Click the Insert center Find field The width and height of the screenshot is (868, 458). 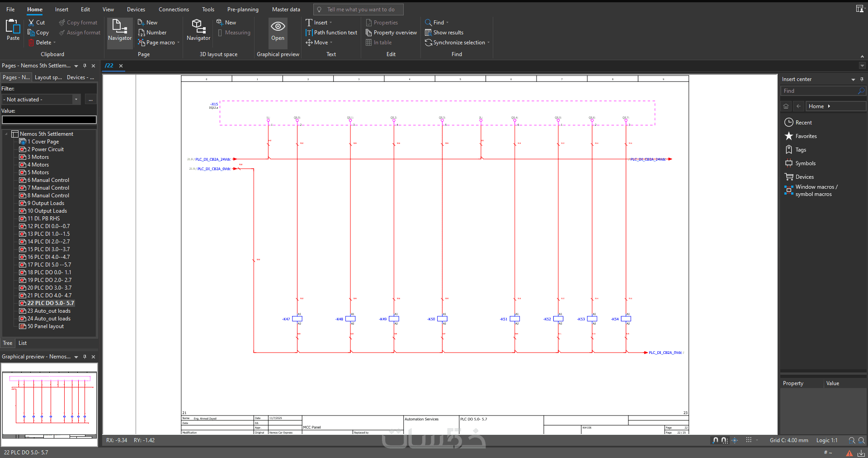(823, 91)
